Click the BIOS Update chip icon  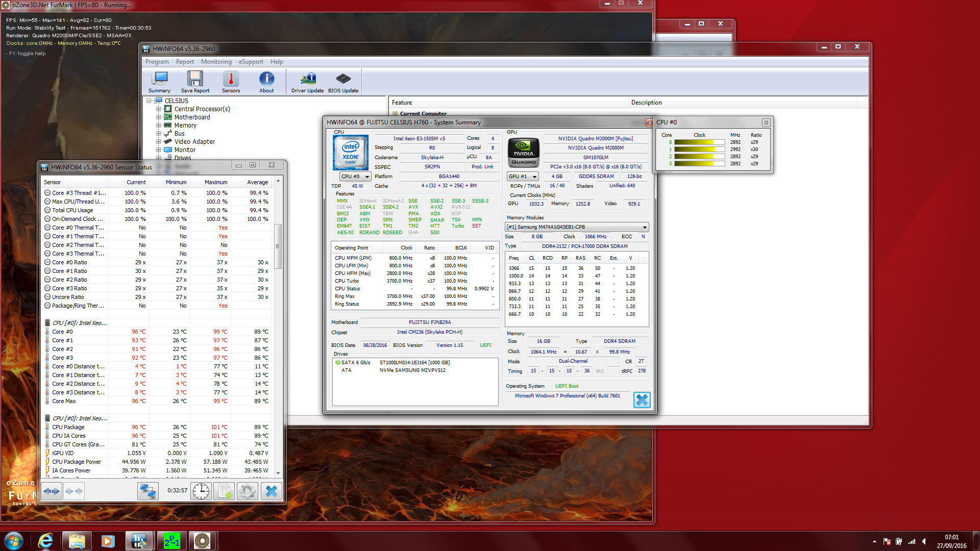pos(343,82)
